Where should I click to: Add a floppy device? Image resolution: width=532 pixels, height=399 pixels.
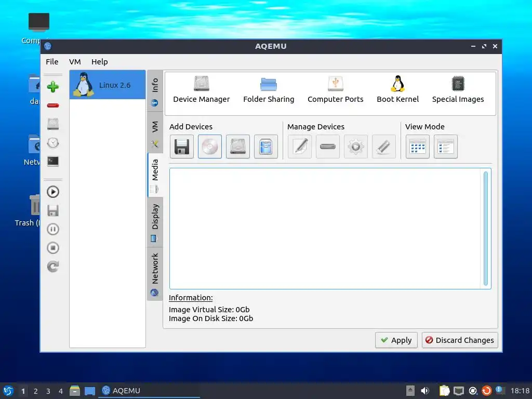pyautogui.click(x=182, y=147)
